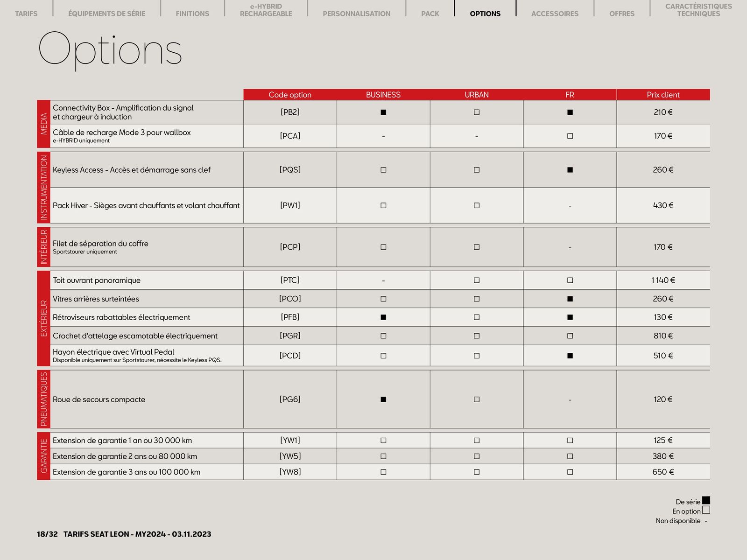The height and width of the screenshot is (560, 747).
Task: Click the Code option column header
Action: [x=290, y=95]
